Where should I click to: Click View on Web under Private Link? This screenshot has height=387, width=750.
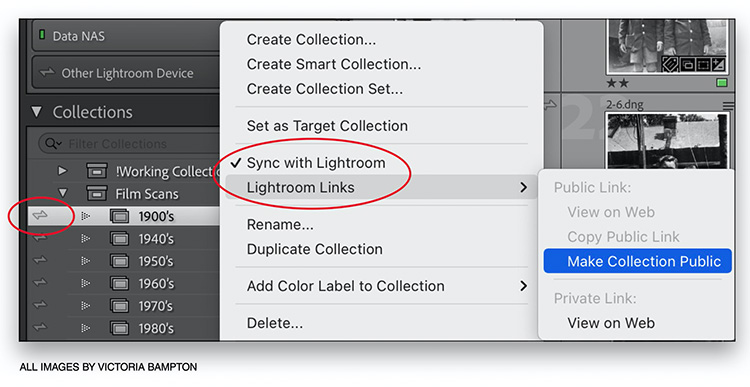(x=611, y=323)
